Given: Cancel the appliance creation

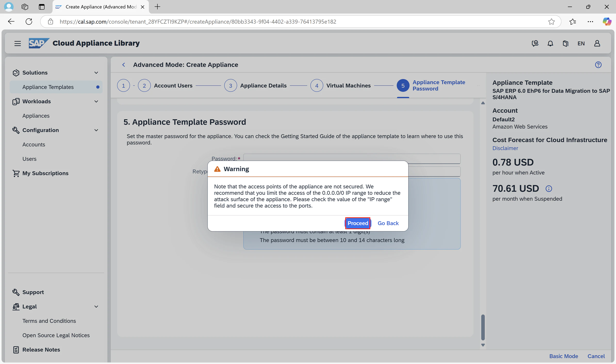Looking at the screenshot, I should (x=596, y=356).
